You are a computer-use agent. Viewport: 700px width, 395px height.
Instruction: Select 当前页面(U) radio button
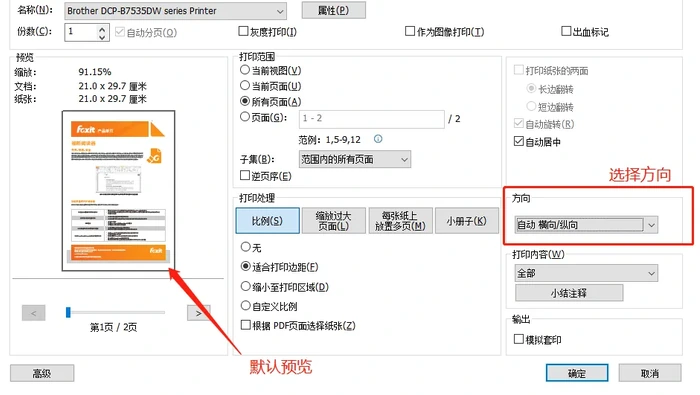245,85
